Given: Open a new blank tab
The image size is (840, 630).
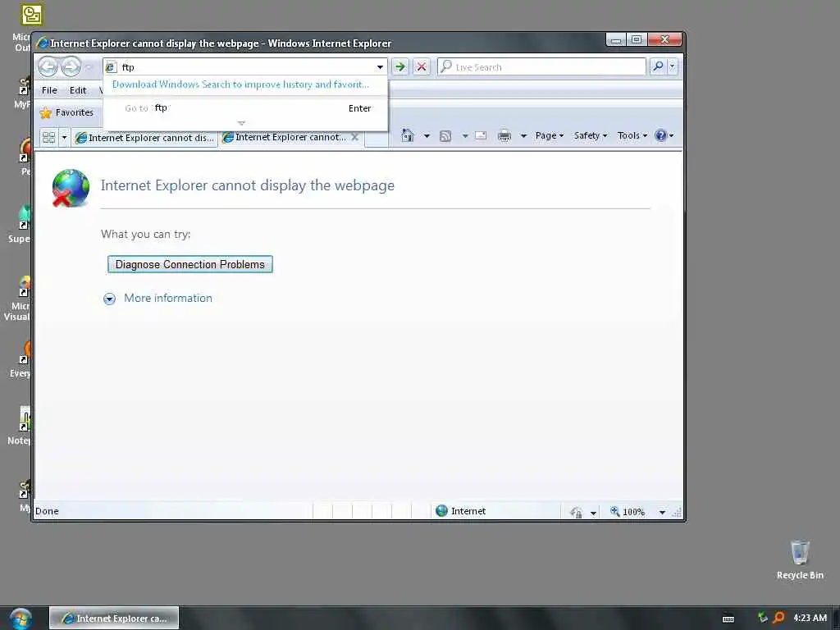Looking at the screenshot, I should click(377, 138).
